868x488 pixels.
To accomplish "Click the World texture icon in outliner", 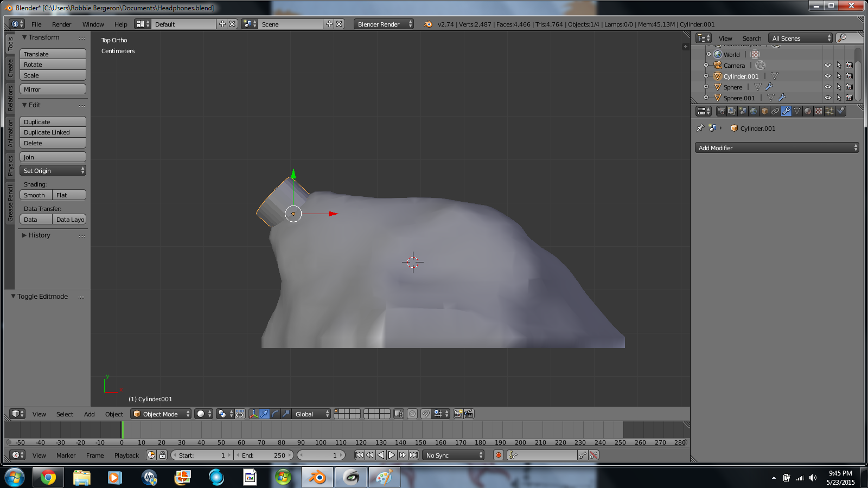I will click(x=755, y=54).
